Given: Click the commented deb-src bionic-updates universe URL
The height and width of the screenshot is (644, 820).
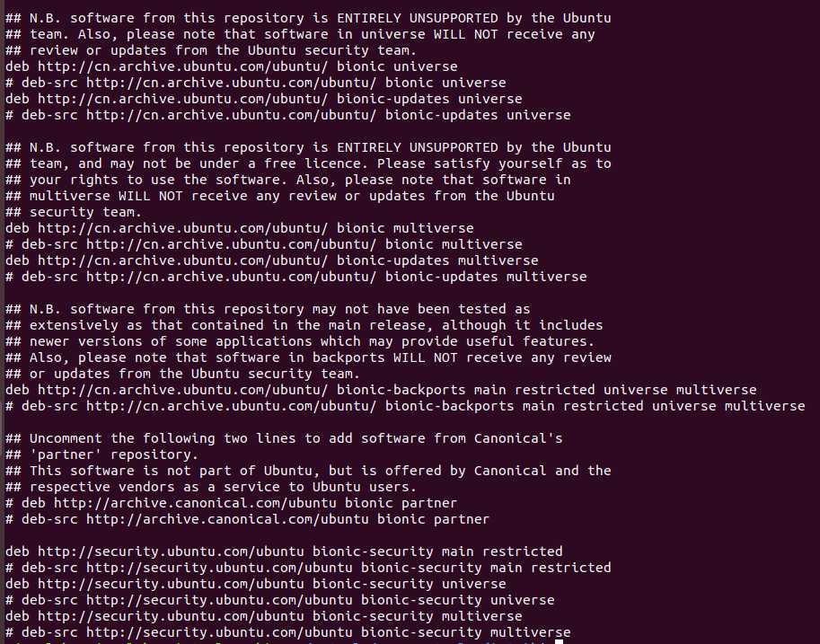Looking at the screenshot, I should 231,115.
